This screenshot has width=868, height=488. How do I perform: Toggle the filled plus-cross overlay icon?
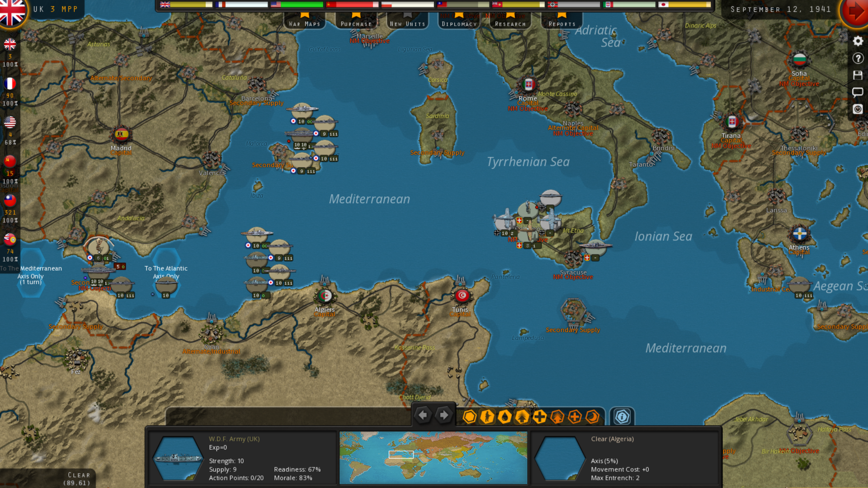point(540,417)
